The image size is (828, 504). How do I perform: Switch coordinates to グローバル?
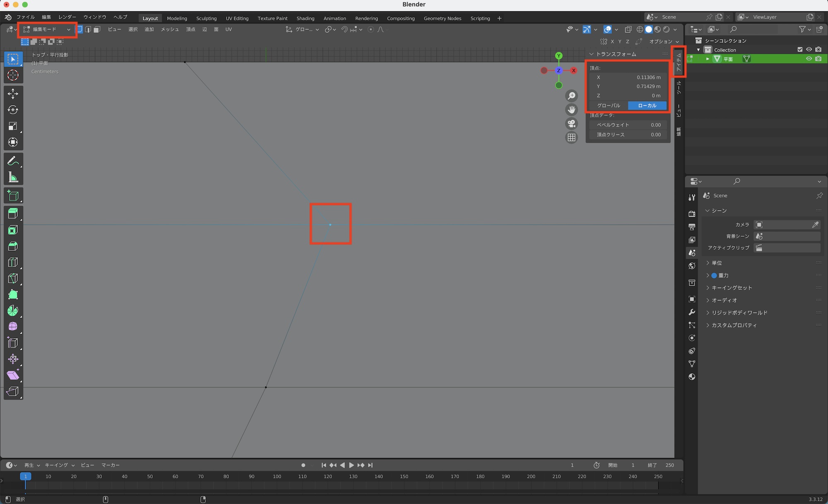coord(608,106)
